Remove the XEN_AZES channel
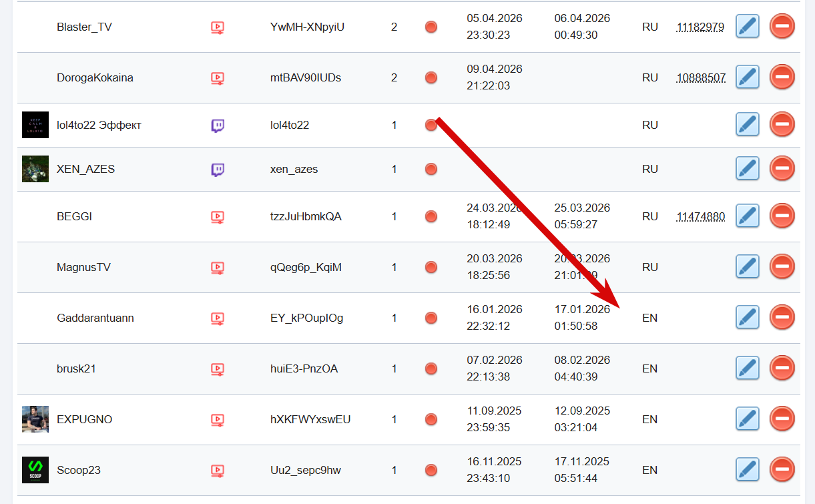The height and width of the screenshot is (504, 815). 782,169
